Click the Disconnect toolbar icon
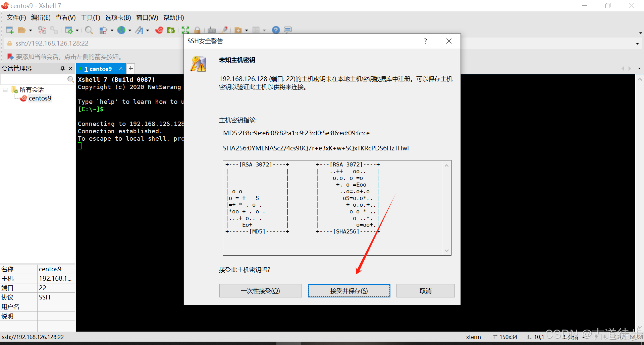The height and width of the screenshot is (345, 644). [42, 30]
